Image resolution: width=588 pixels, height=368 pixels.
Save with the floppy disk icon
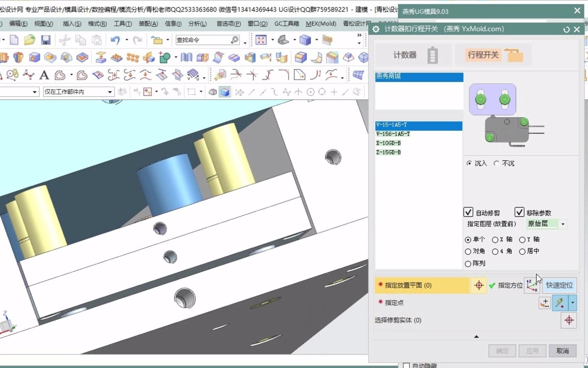click(46, 40)
